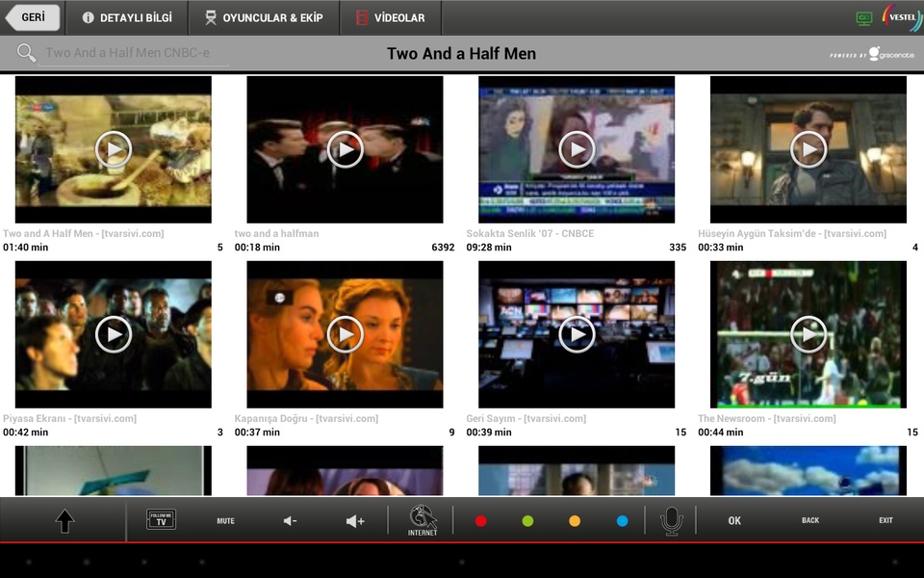The image size is (924, 578).
Task: Play the 'two and a halfman' video
Action: [345, 149]
